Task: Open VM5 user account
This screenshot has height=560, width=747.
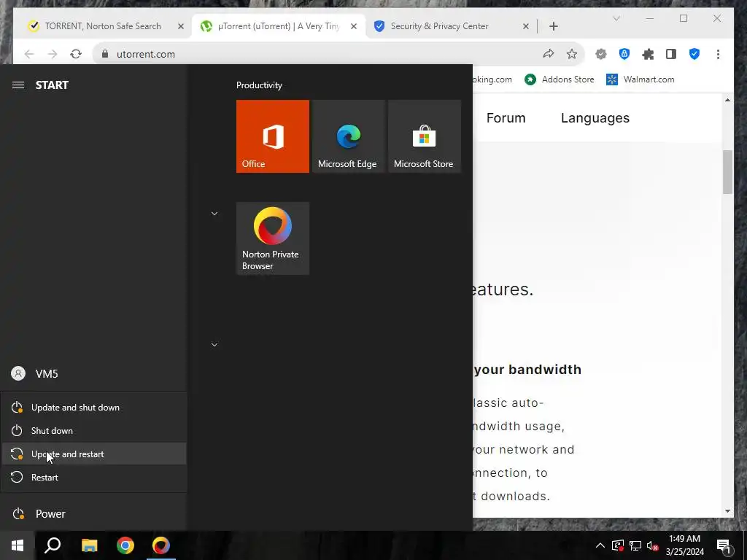Action: coord(94,374)
